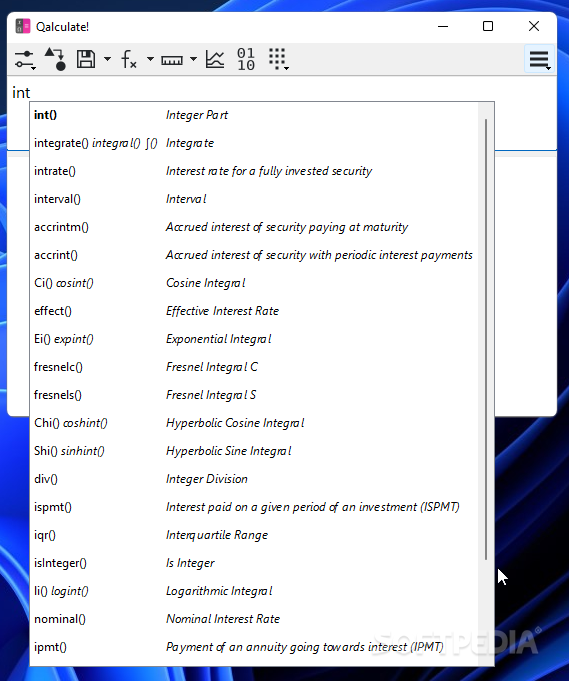Expand the units ruler dropdown arrow
Screen dimensions: 569x681
pos(193,59)
